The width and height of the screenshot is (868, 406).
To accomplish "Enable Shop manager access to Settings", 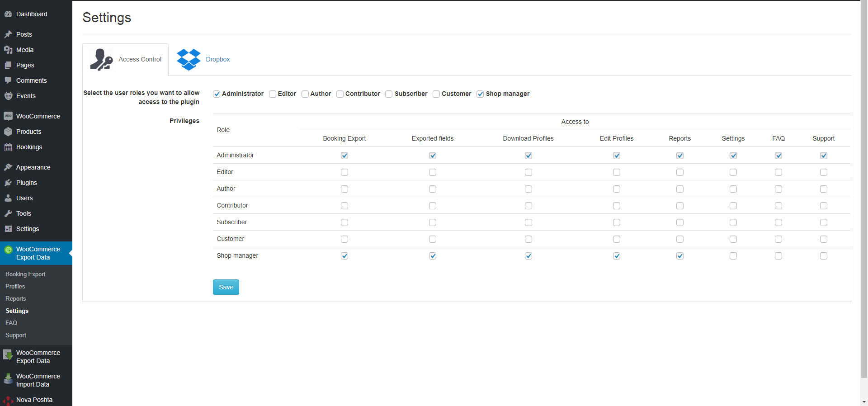I will pyautogui.click(x=733, y=256).
